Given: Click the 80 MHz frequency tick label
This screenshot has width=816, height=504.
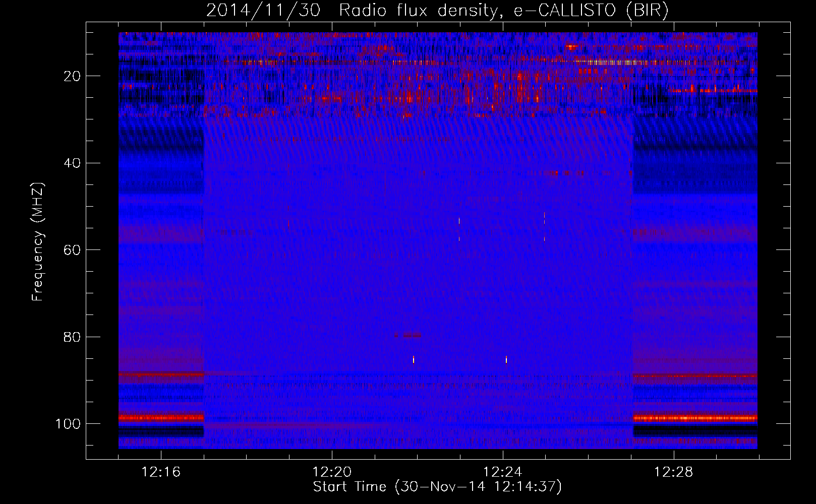Looking at the screenshot, I should (x=72, y=337).
